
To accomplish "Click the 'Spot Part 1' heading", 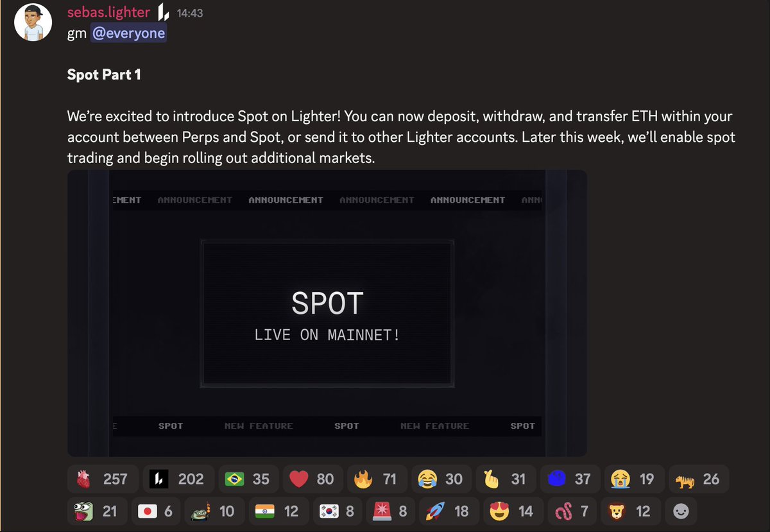I will [x=104, y=74].
